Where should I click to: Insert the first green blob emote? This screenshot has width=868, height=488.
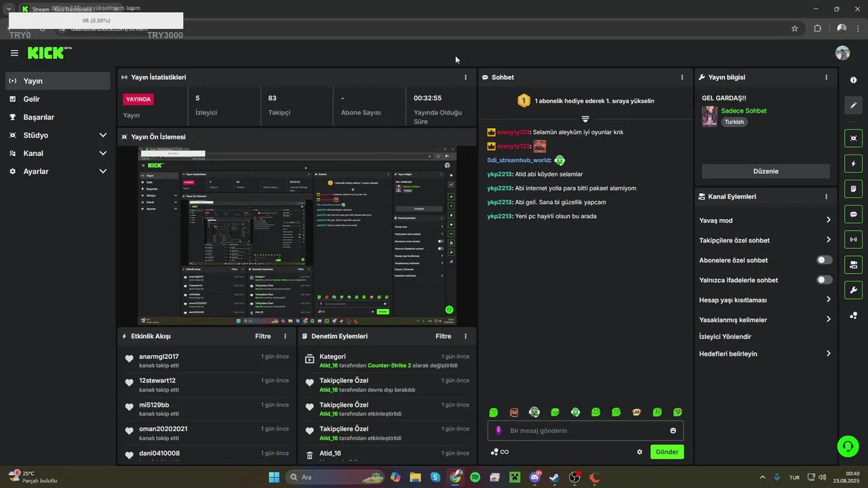coord(494,412)
